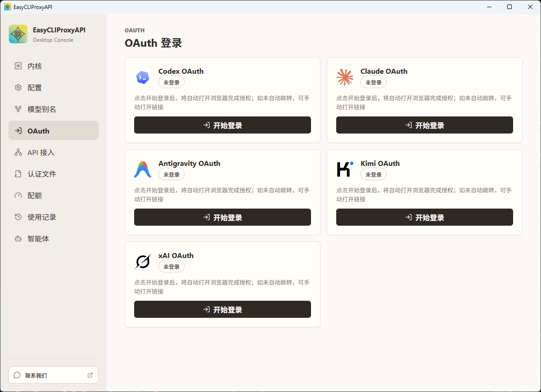Click the 未登录 badge under Kimi OAuth
Viewport: 541px width, 392px height.
374,174
